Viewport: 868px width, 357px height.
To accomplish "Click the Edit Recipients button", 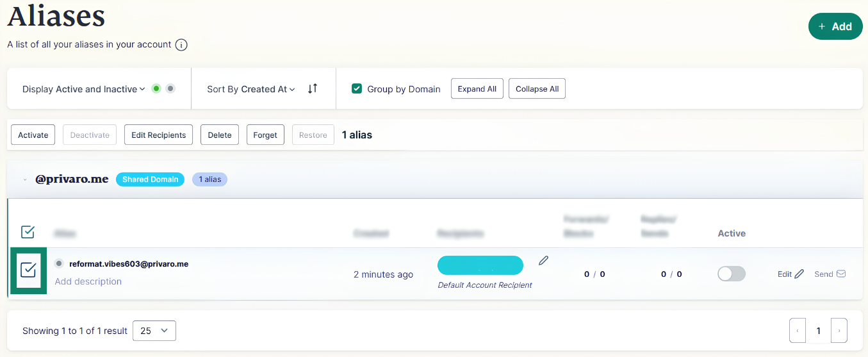I will click(x=158, y=135).
